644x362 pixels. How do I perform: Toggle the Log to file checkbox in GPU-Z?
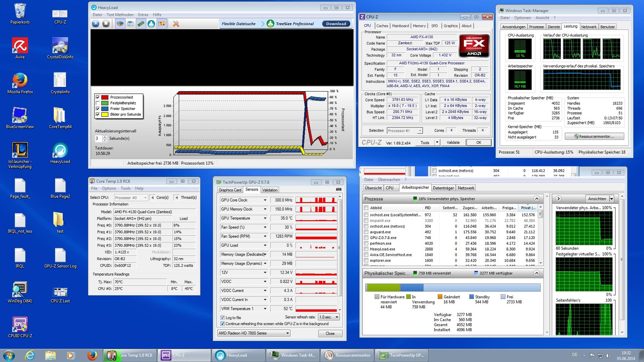pos(222,318)
